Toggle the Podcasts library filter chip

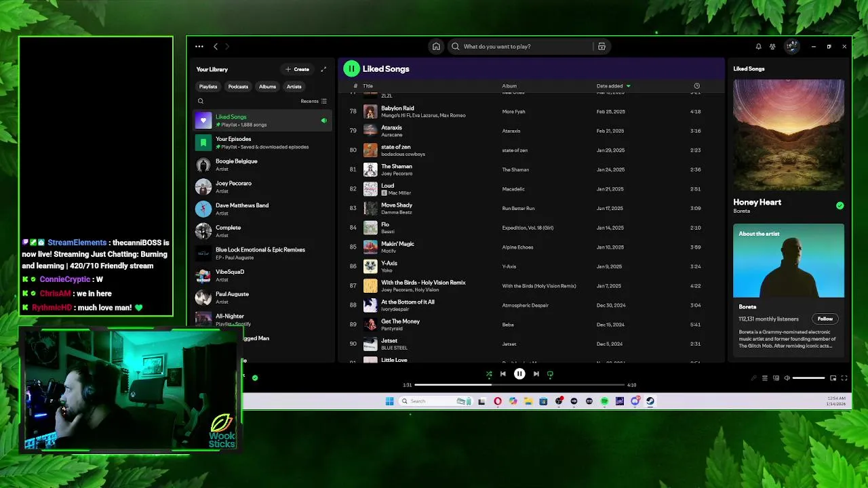[x=238, y=87]
